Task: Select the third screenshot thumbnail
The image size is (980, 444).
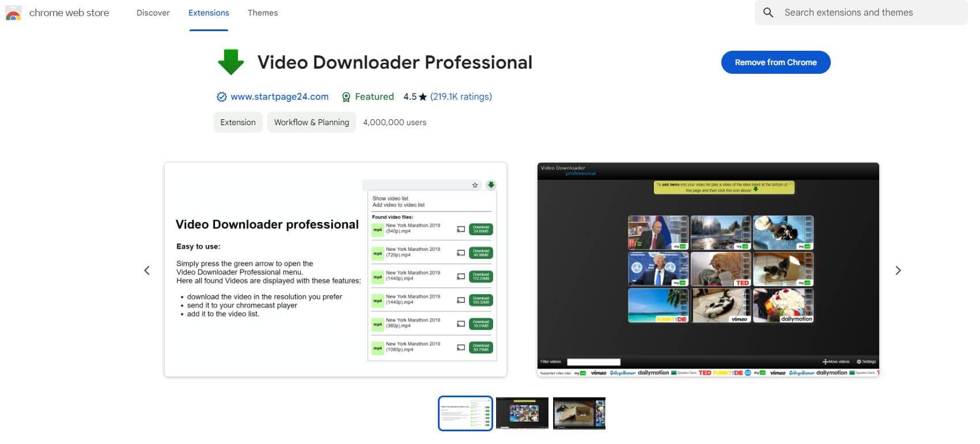Action: coord(579,413)
